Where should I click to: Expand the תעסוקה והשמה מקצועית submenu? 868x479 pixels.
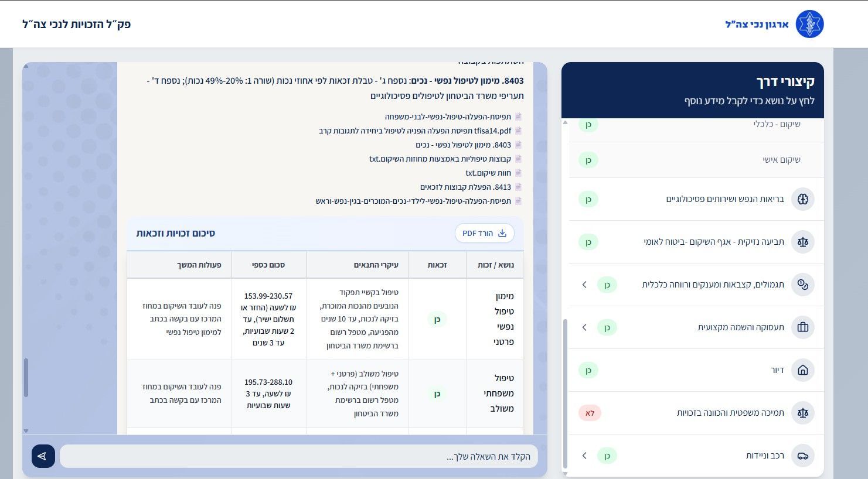[584, 327]
